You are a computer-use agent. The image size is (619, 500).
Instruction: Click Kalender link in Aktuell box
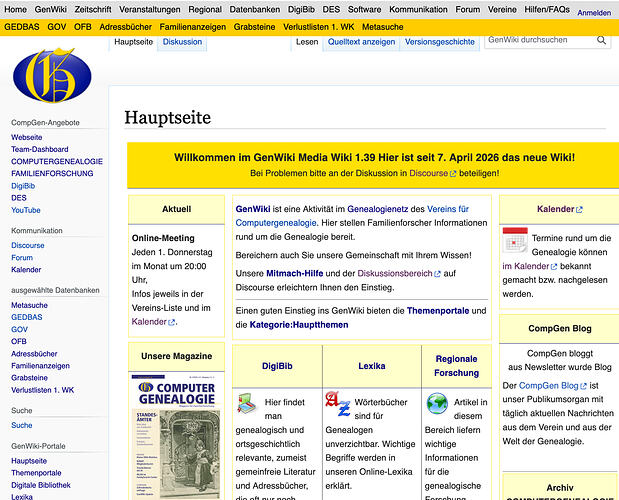pos(153,322)
